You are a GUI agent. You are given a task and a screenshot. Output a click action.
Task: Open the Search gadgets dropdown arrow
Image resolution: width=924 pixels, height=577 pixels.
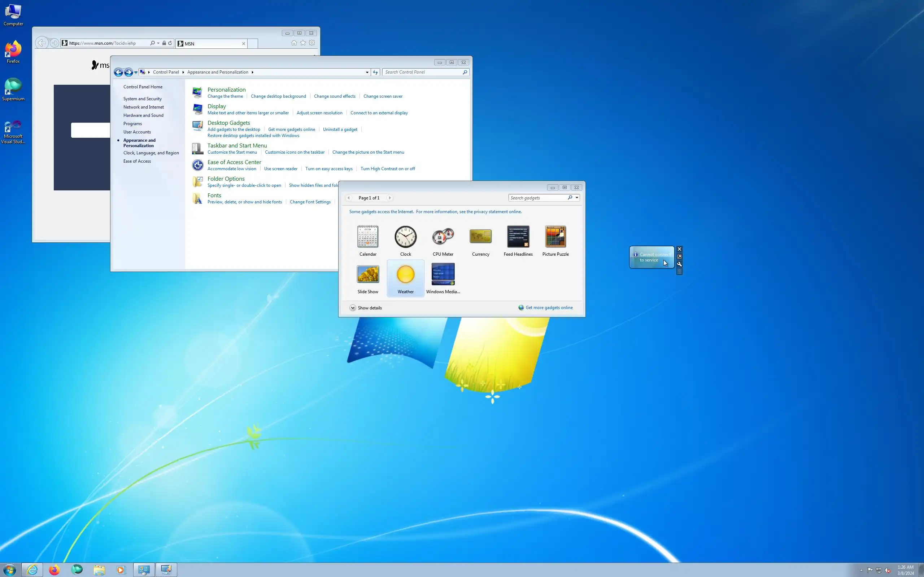click(x=577, y=198)
